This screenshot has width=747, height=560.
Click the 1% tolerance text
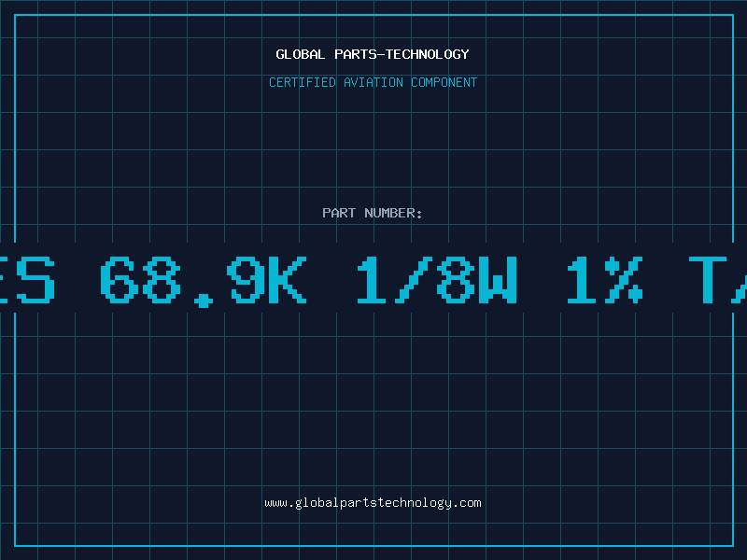[605, 280]
